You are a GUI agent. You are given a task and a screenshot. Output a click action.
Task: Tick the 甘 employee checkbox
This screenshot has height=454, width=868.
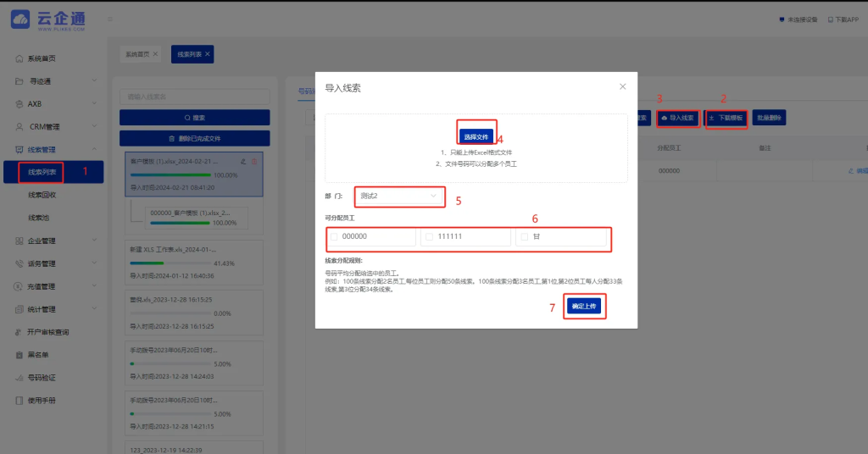pos(524,236)
